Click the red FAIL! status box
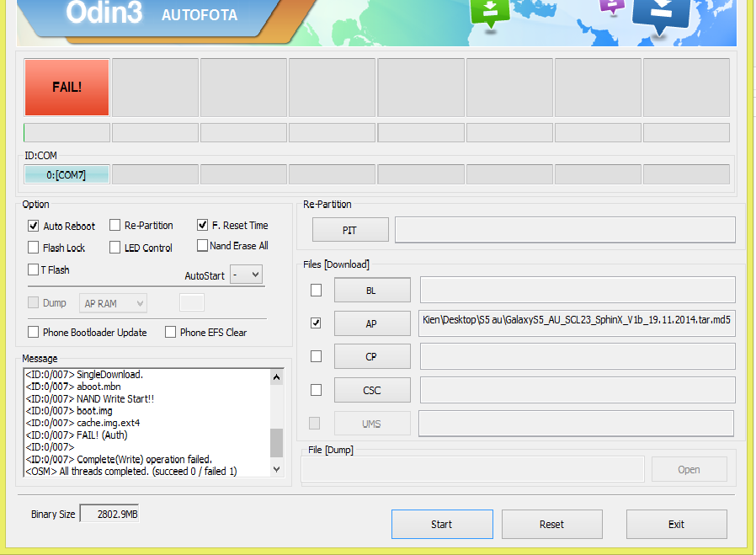 (67, 87)
